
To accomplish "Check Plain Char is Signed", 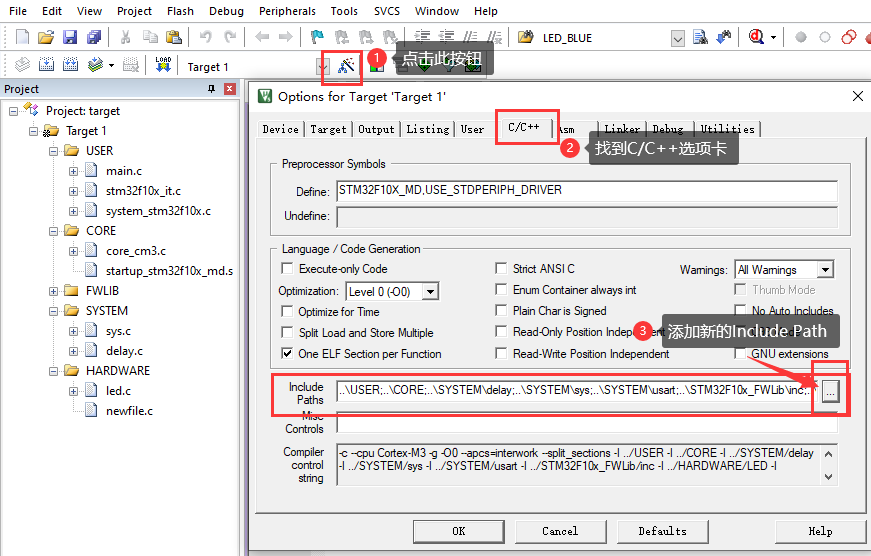I will [x=501, y=311].
